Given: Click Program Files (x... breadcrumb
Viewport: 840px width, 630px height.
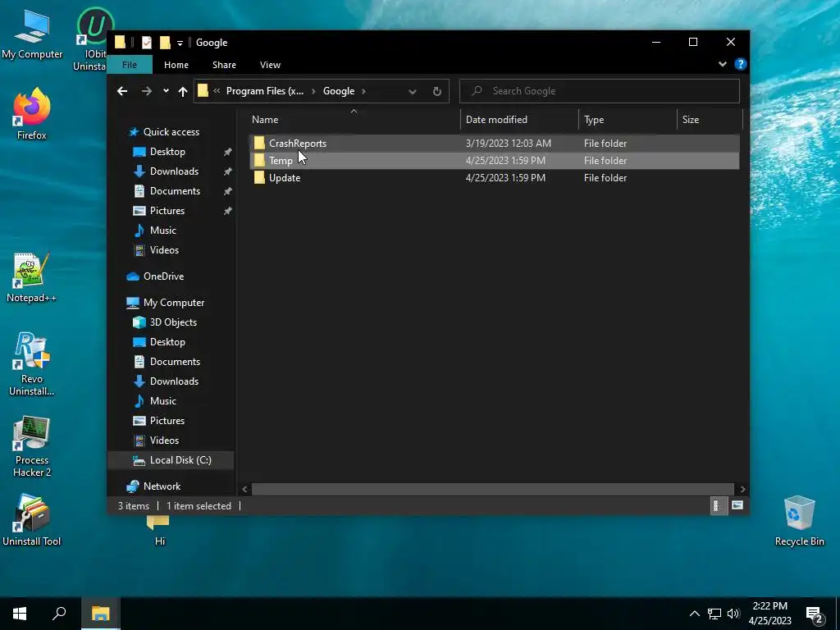Looking at the screenshot, I should [x=265, y=91].
